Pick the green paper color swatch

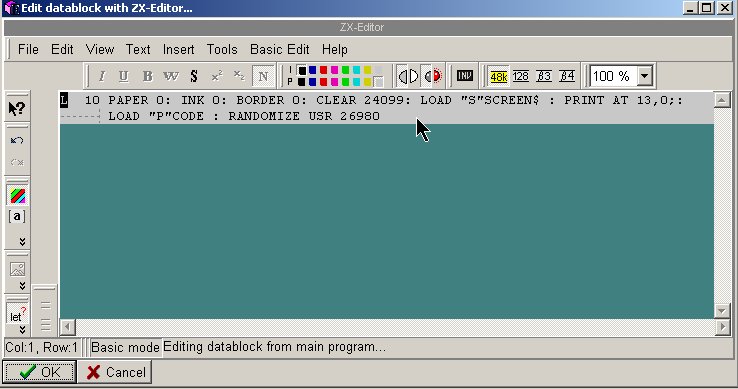coord(345,82)
